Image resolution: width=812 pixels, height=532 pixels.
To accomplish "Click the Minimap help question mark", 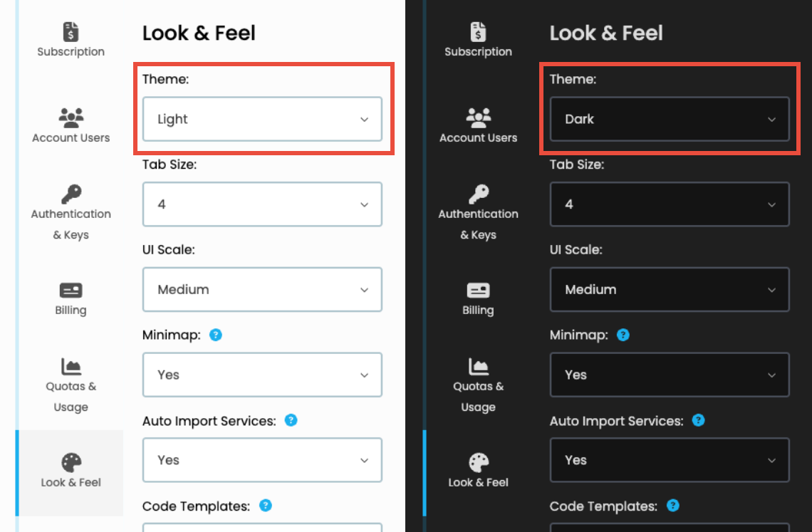I will point(215,335).
